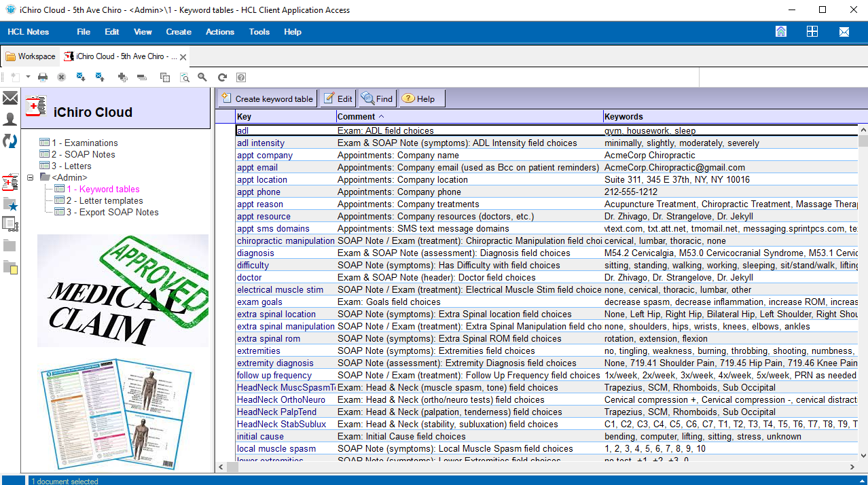868x485 pixels.
Task: Switch to the Workspace tab
Action: coord(31,56)
